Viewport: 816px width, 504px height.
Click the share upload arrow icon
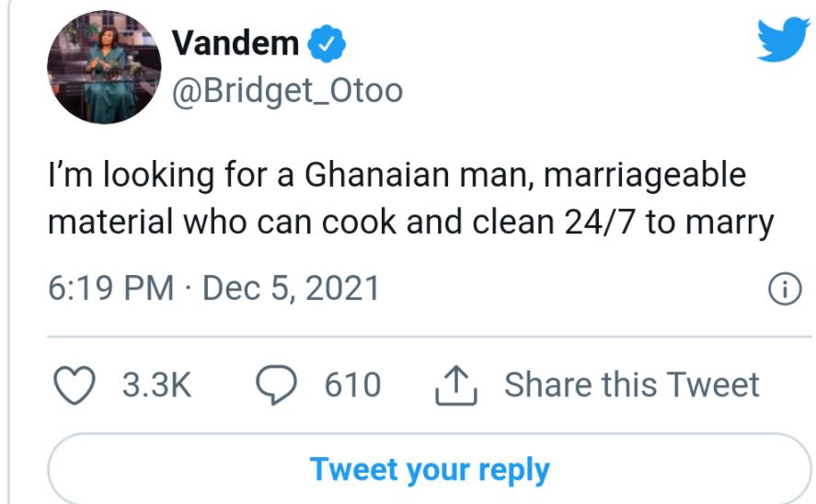coord(455,385)
